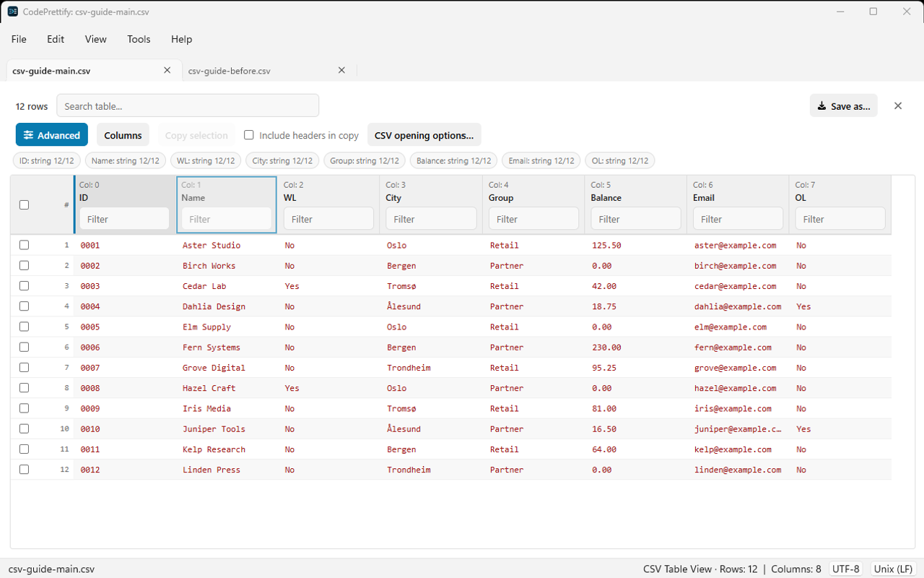
Task: Click the Balance column Filter field
Action: pyautogui.click(x=636, y=219)
